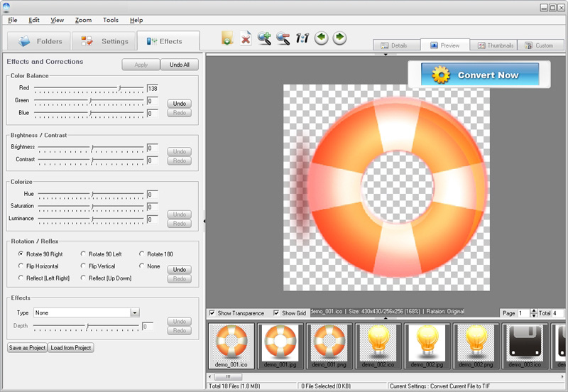Screen dimensions: 568x392
Task: Switch to the Thumbnails view tab
Action: click(493, 45)
